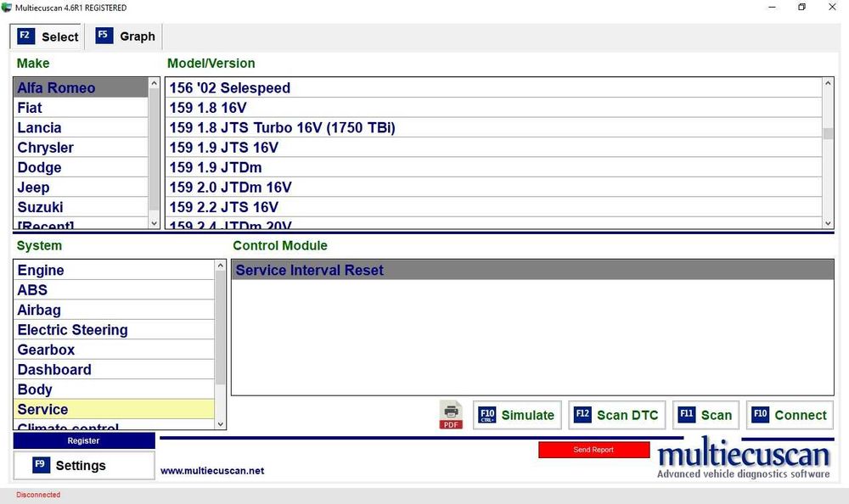Select Jeep in Make list
This screenshot has width=849, height=504.
pyautogui.click(x=81, y=188)
